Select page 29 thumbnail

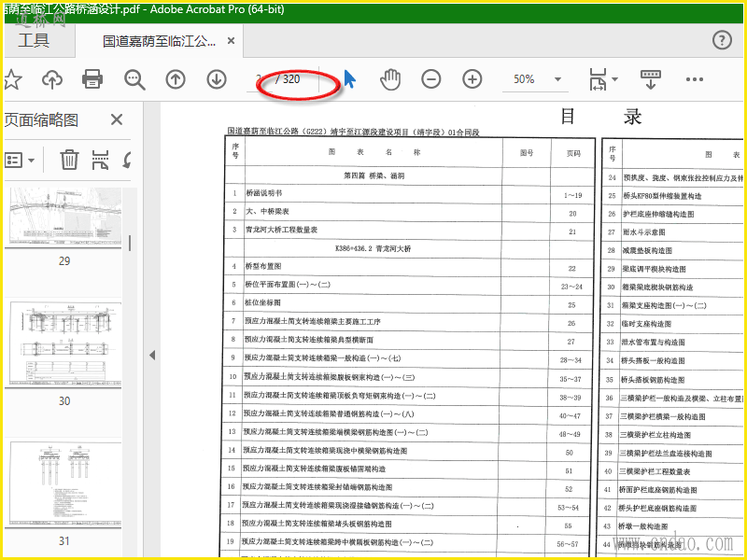coord(65,217)
